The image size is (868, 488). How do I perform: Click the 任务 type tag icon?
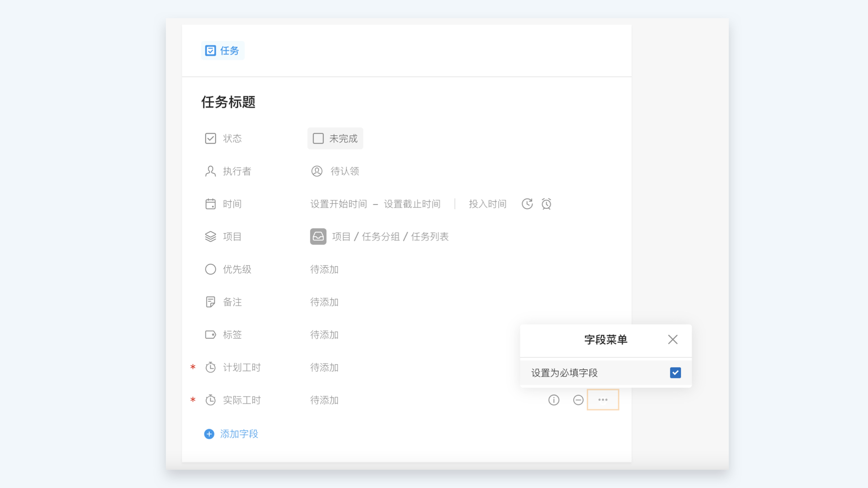[x=211, y=51]
